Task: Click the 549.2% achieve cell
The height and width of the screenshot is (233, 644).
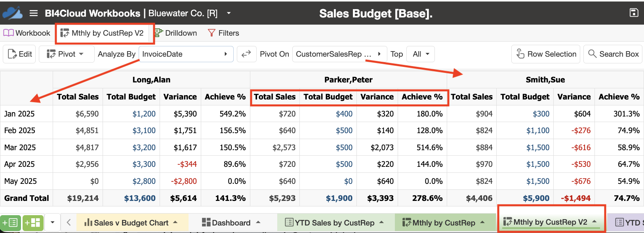Action: tap(232, 114)
